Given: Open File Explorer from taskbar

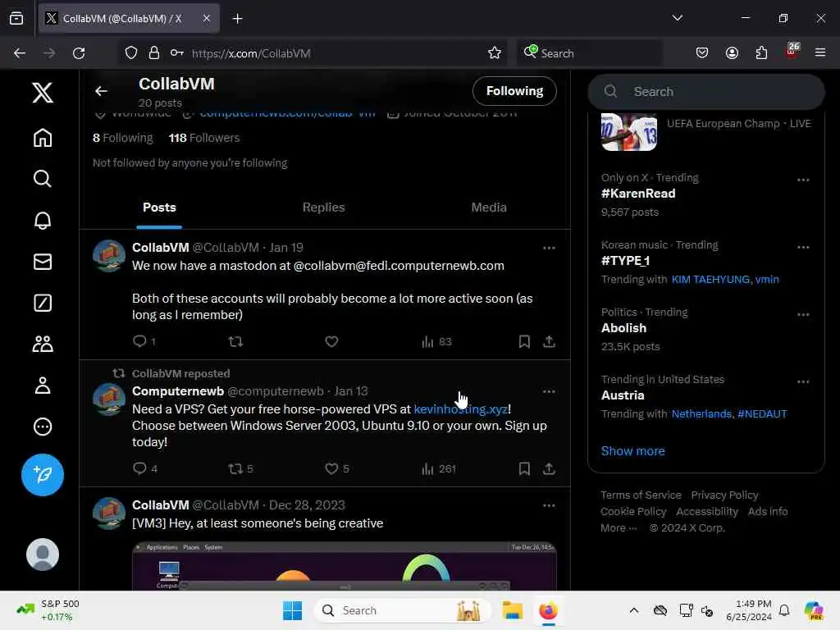Looking at the screenshot, I should [512, 610].
